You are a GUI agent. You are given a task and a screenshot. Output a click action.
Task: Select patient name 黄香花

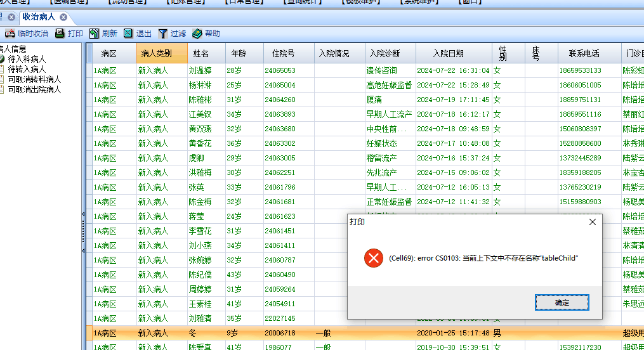[x=200, y=143]
